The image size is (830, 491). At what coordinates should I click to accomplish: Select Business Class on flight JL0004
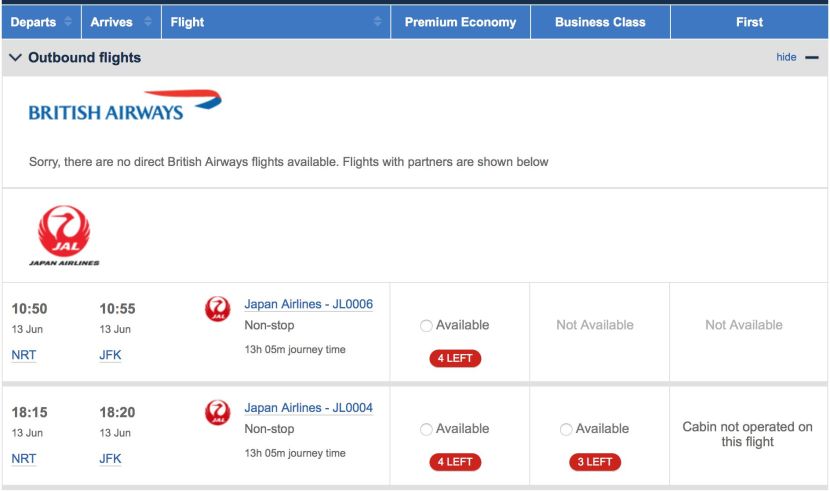tap(566, 429)
